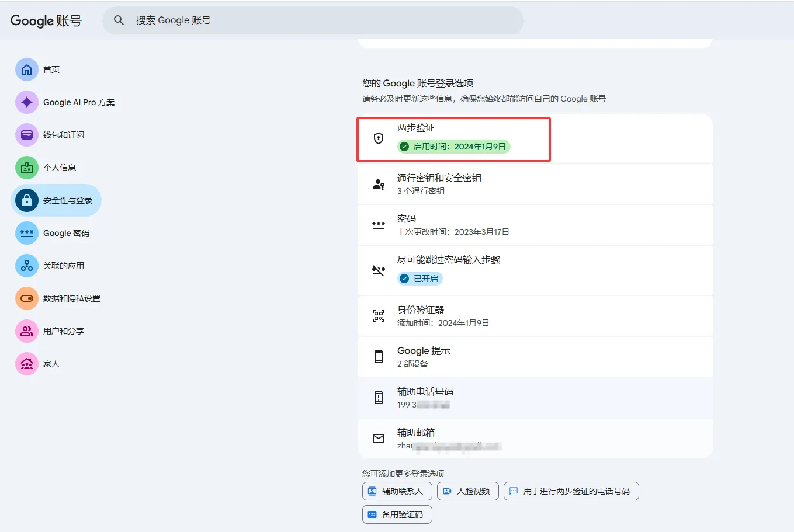Screen dimensions: 794x532
Task: Add 备用验证码 backup codes option
Action: pos(397,514)
